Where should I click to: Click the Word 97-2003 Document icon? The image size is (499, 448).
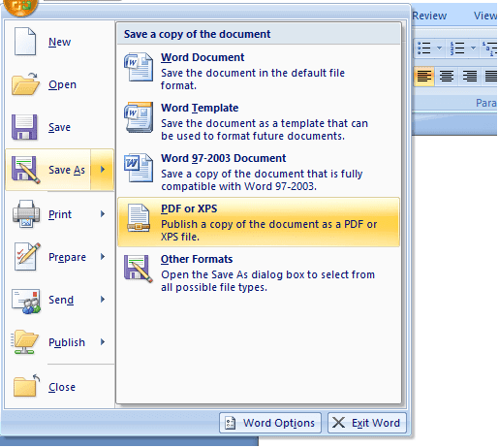[139, 168]
